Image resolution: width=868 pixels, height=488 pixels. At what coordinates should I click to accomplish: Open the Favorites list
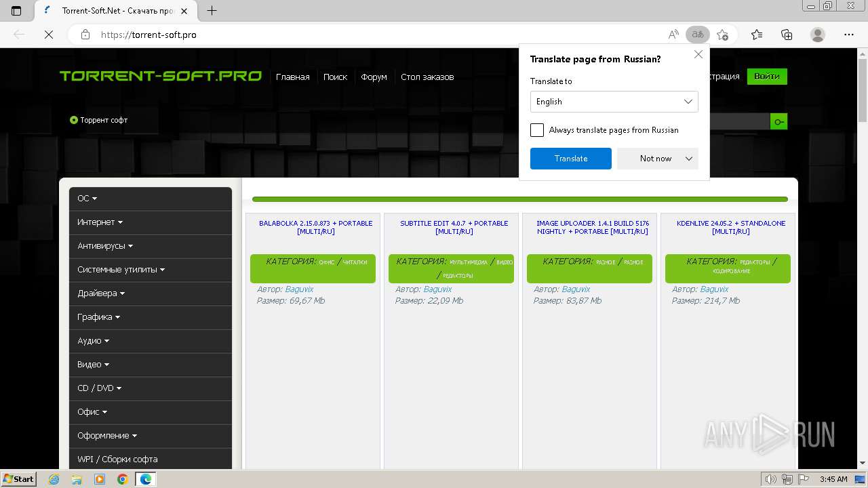pyautogui.click(x=757, y=35)
